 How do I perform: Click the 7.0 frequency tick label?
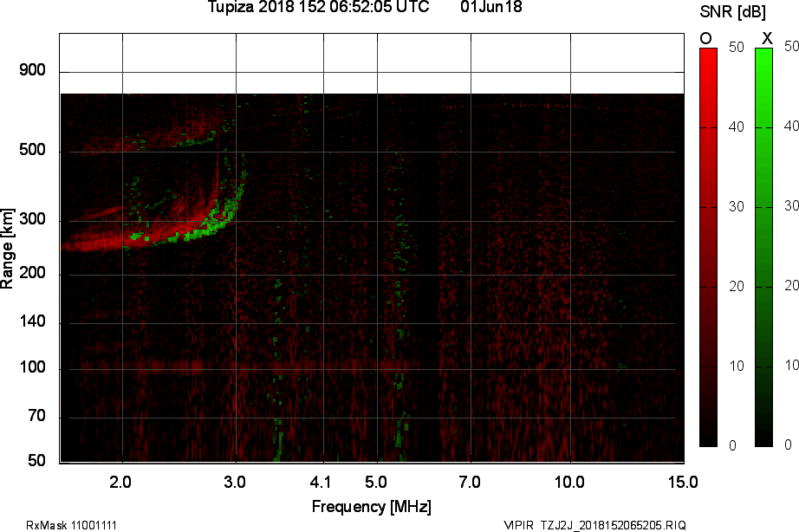470,482
